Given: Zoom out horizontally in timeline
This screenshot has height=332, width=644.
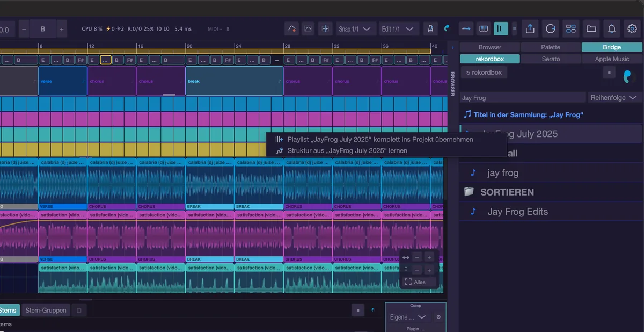Looking at the screenshot, I should tap(417, 257).
